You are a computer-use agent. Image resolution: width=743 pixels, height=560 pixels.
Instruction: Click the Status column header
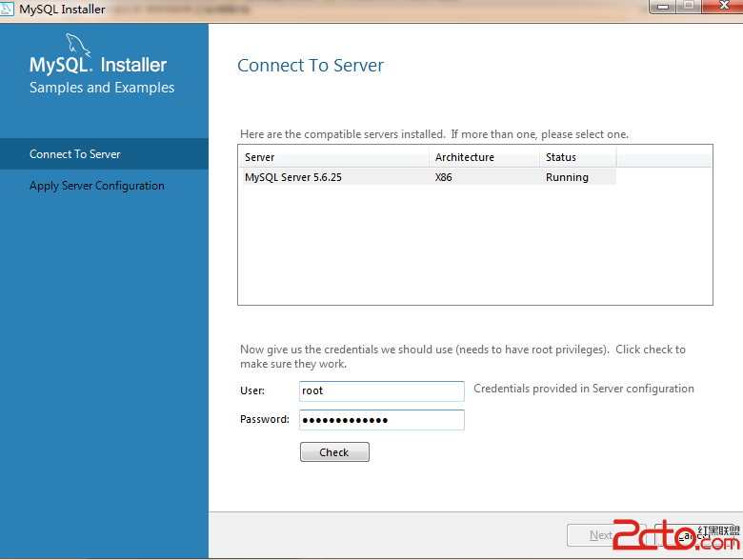577,157
